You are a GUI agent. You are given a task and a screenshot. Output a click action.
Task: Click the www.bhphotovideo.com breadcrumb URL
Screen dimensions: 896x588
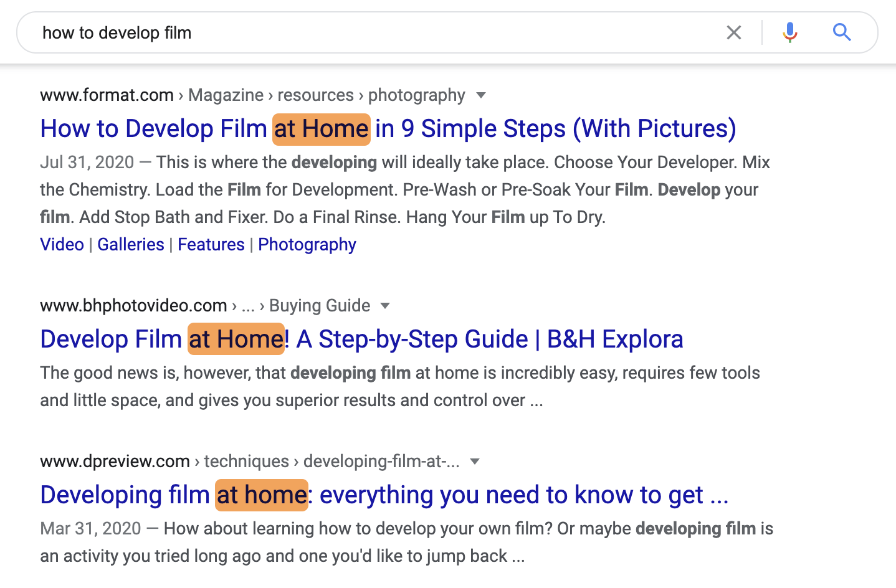pos(133,306)
